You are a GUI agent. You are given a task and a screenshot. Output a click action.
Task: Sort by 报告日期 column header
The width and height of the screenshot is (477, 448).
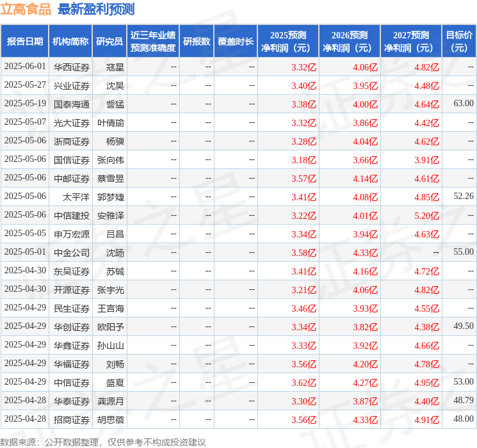(x=25, y=42)
